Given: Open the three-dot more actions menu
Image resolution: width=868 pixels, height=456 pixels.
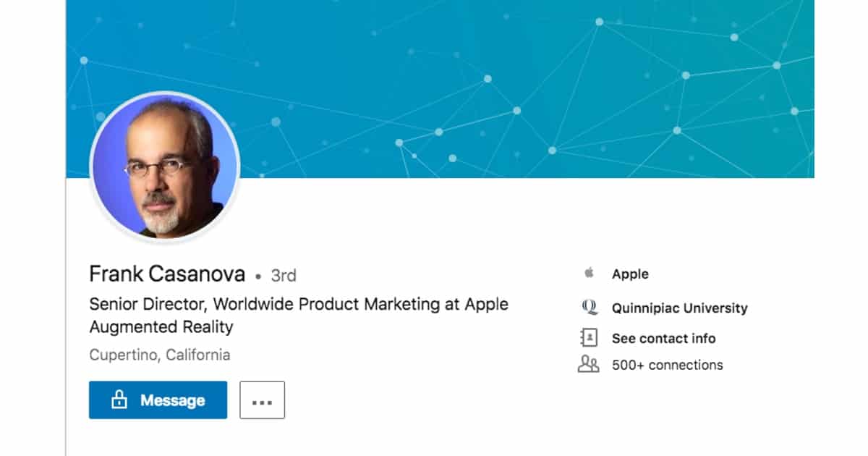Looking at the screenshot, I should (x=262, y=400).
